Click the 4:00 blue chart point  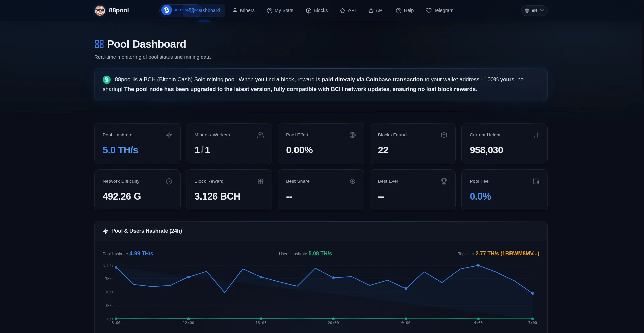(478, 265)
